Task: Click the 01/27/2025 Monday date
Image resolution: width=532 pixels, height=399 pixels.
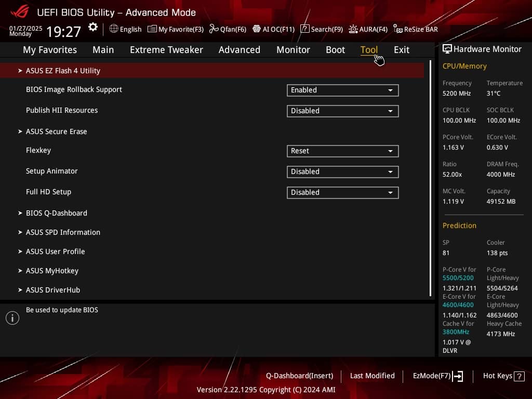Action: 26,31
